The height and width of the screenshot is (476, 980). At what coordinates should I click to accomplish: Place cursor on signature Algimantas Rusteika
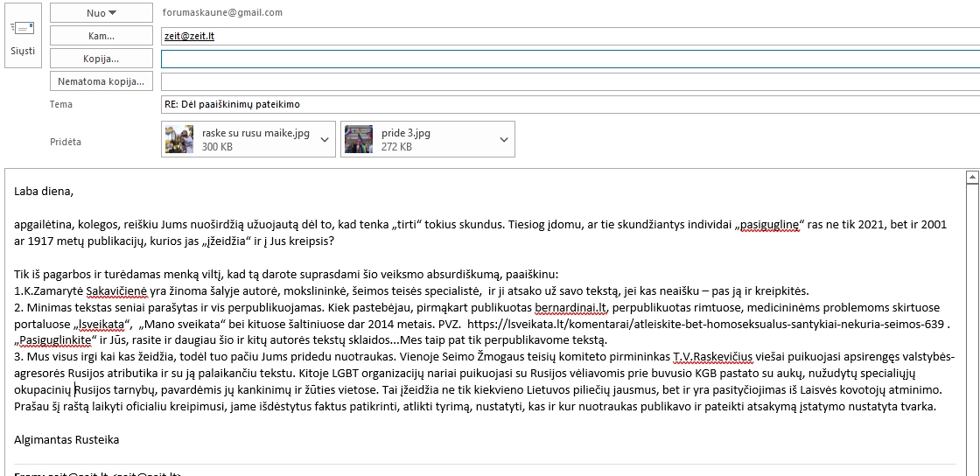[66, 439]
